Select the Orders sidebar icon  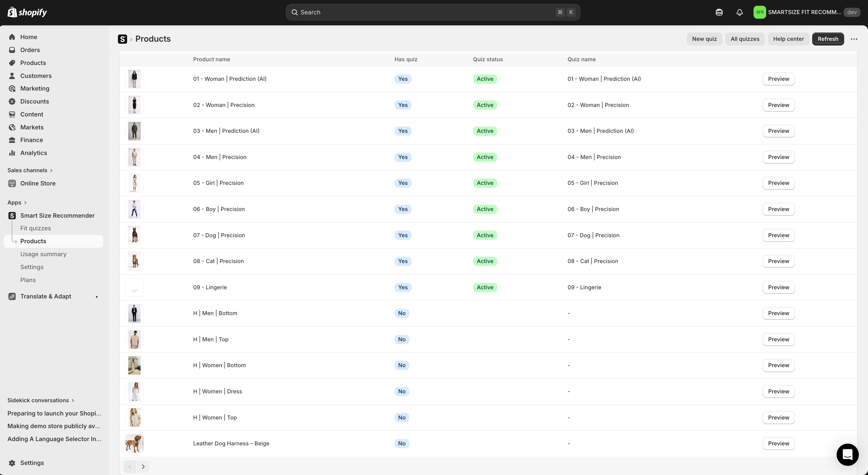point(12,49)
